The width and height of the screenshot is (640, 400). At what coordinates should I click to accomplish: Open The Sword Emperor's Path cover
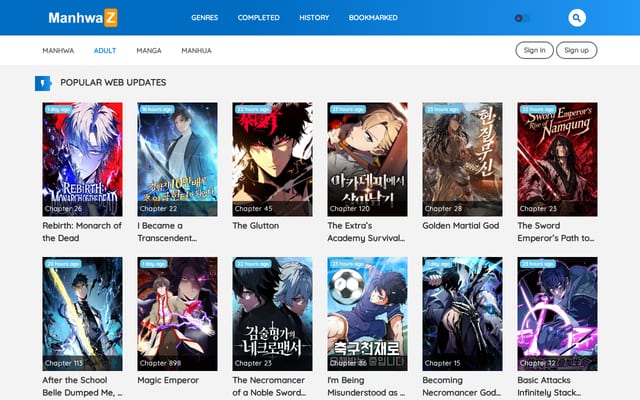coord(557,159)
